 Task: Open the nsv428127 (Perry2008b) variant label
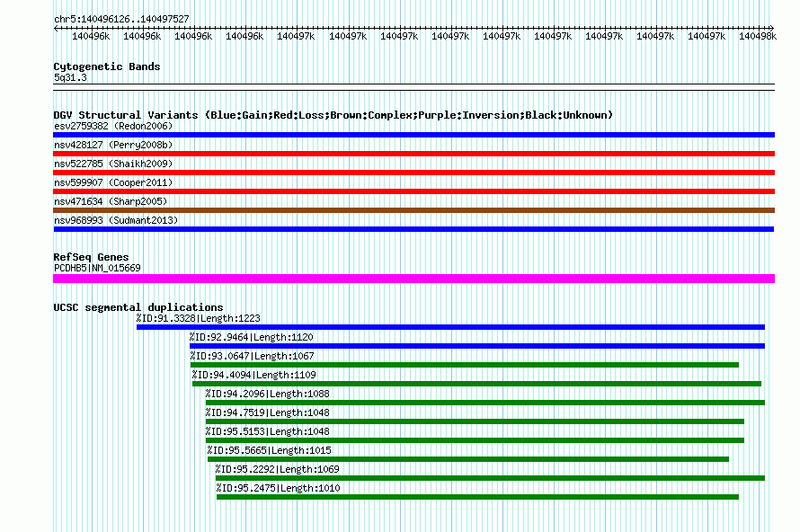point(113,145)
